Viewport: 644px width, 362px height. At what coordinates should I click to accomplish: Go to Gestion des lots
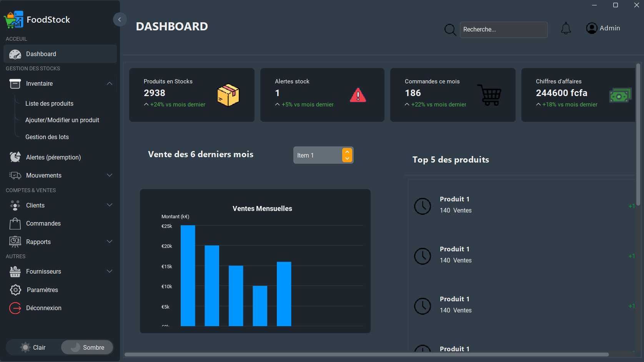[x=47, y=137]
